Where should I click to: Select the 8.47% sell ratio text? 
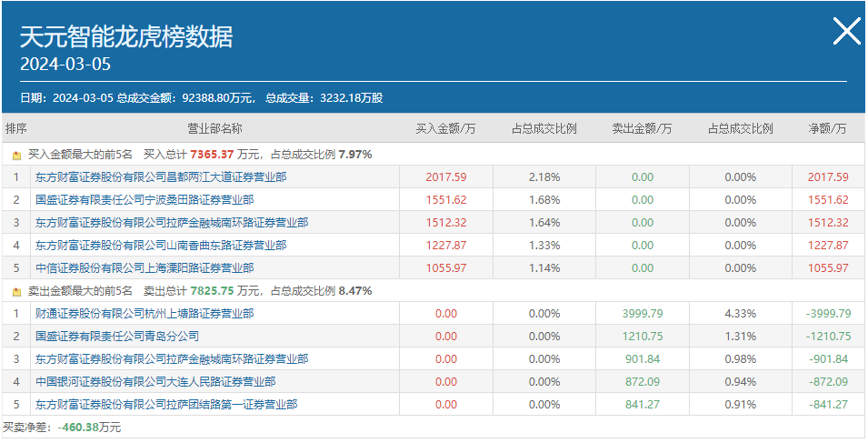[354, 291]
